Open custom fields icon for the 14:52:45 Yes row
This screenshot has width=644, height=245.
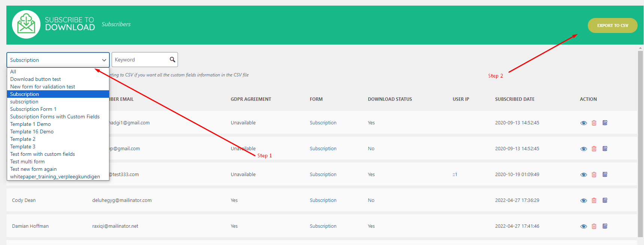tap(605, 122)
